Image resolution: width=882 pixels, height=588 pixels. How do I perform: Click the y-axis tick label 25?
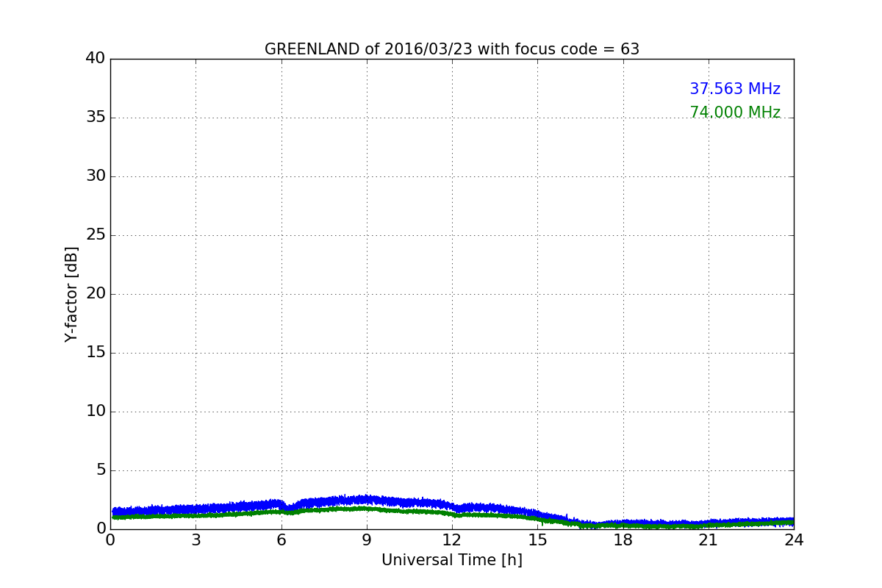click(96, 234)
